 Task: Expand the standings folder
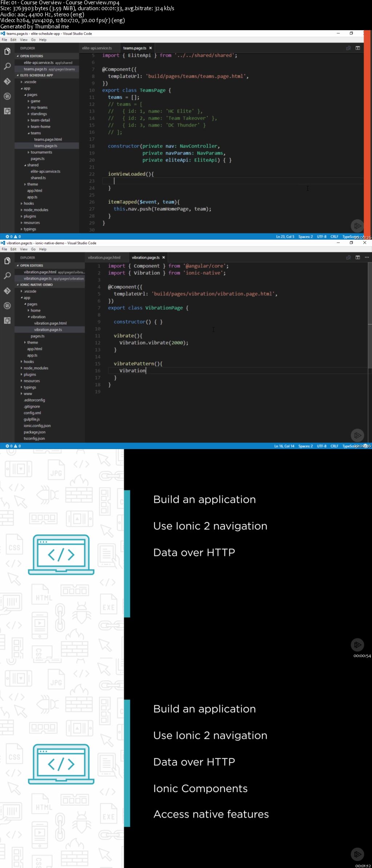click(x=39, y=114)
